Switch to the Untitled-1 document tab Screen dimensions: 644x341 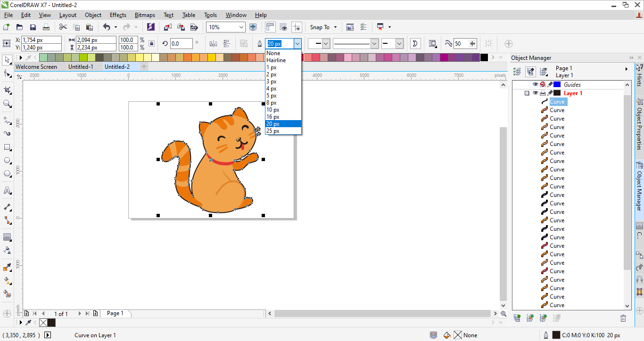(x=81, y=66)
